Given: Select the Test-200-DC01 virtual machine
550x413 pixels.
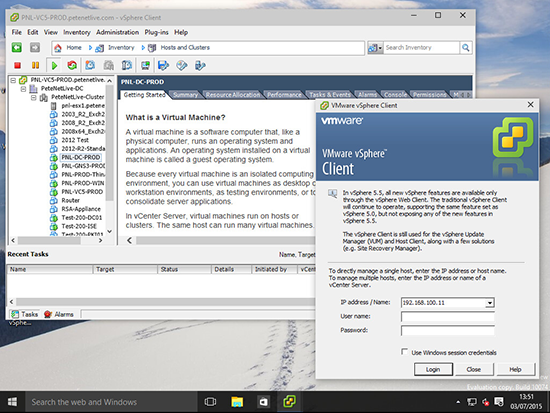Looking at the screenshot, I should tap(82, 218).
